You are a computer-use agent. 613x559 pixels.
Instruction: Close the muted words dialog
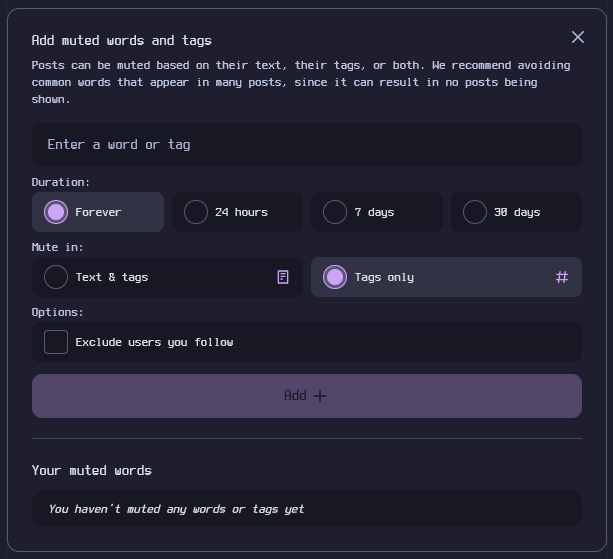tap(577, 37)
